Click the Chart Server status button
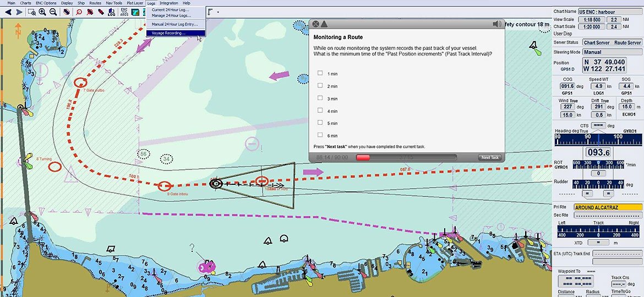This screenshot has width=644, height=297. click(596, 42)
